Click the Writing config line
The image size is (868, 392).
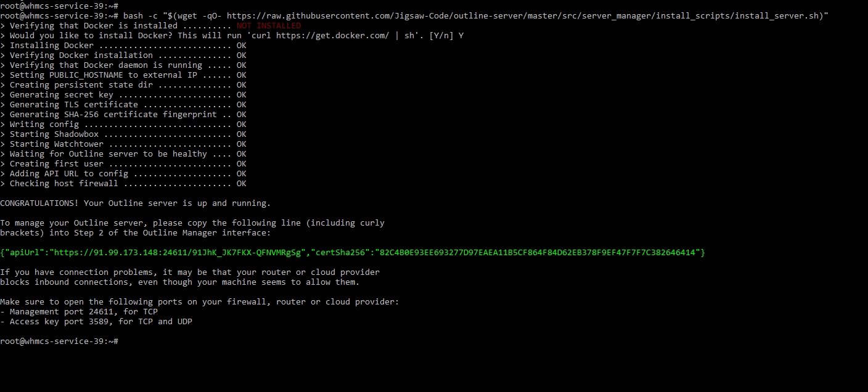tap(123, 125)
